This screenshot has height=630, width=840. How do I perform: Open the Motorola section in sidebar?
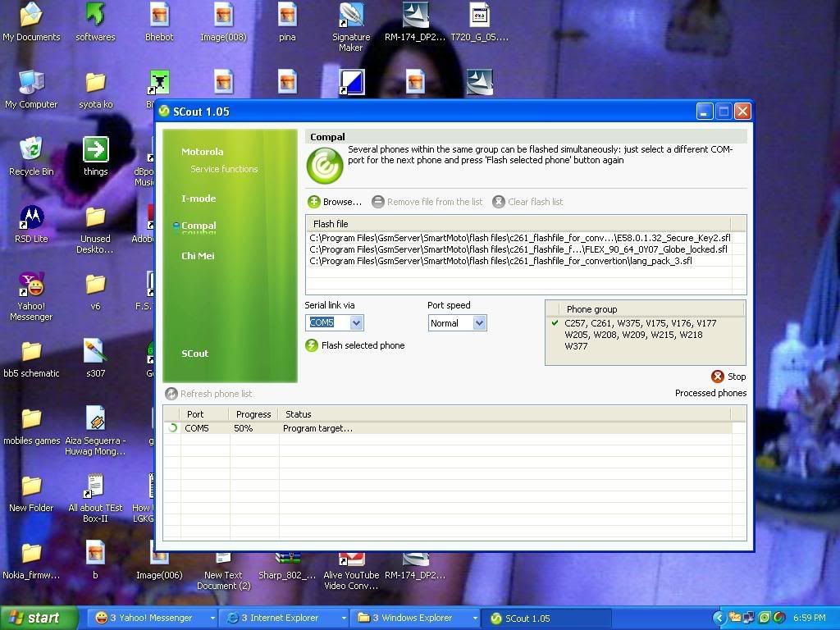click(202, 152)
